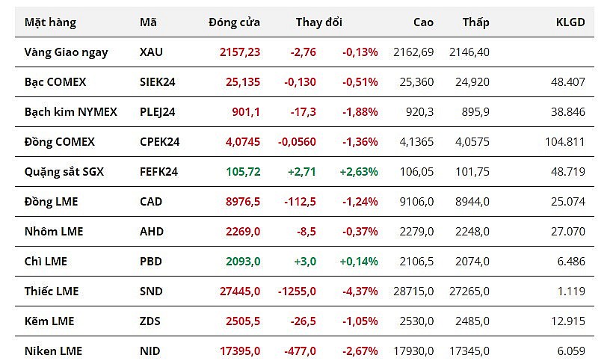Click the Niken LME commodity name
This screenshot has height=364, width=616.
click(x=53, y=351)
